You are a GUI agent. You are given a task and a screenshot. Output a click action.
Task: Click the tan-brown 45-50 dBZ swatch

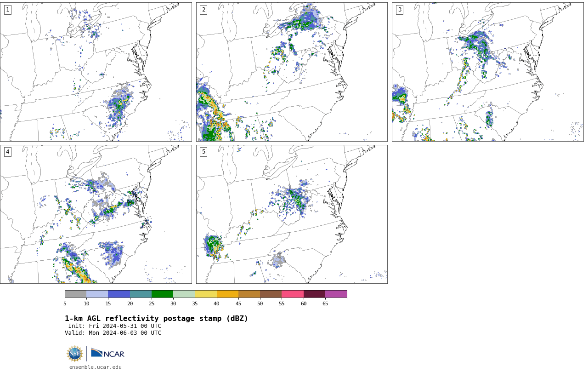249,294
